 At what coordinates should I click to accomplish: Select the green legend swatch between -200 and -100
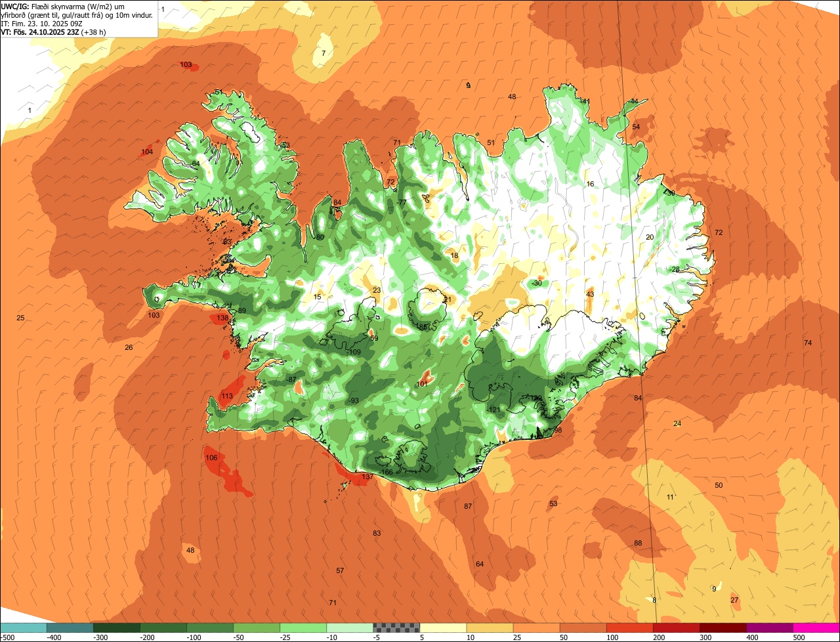click(163, 628)
